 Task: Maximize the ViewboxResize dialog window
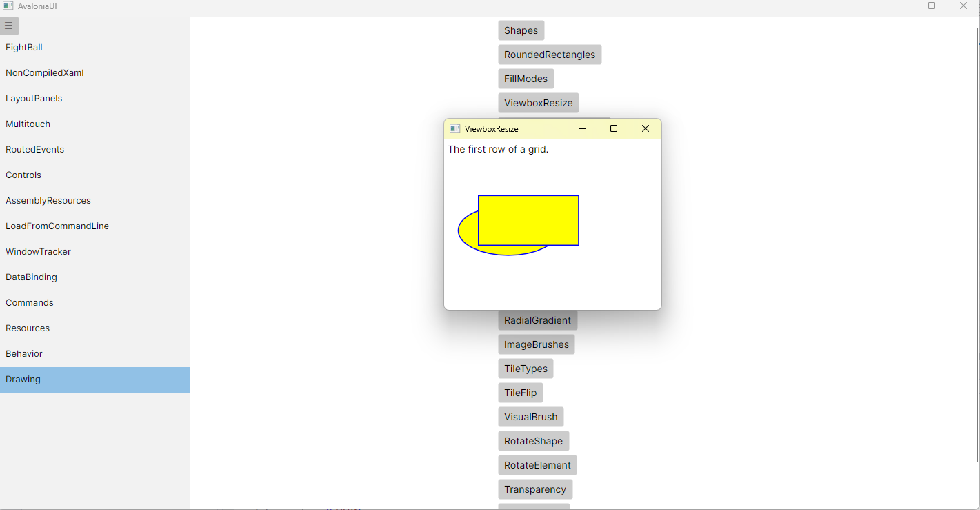pyautogui.click(x=614, y=128)
